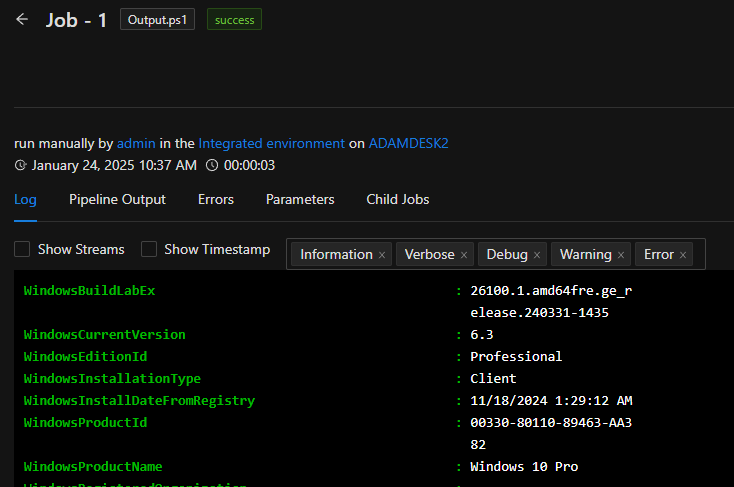Screen dimensions: 734x487
Task: Click the clock icon beside the duration
Action: point(211,165)
